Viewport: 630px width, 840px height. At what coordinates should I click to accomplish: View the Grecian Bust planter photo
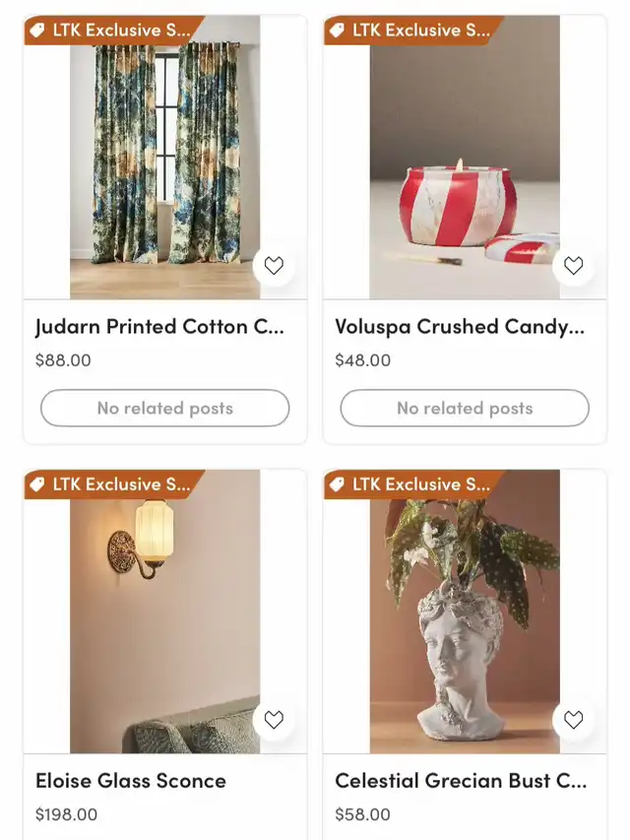[465, 612]
